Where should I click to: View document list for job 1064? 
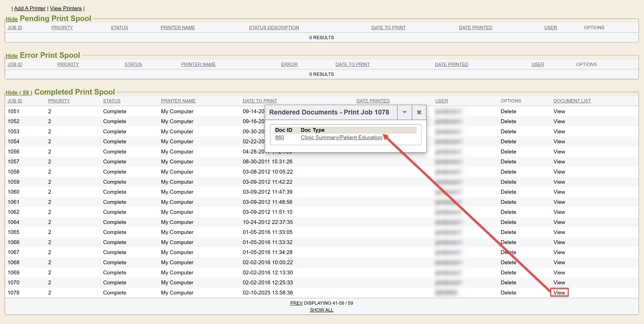point(559,222)
